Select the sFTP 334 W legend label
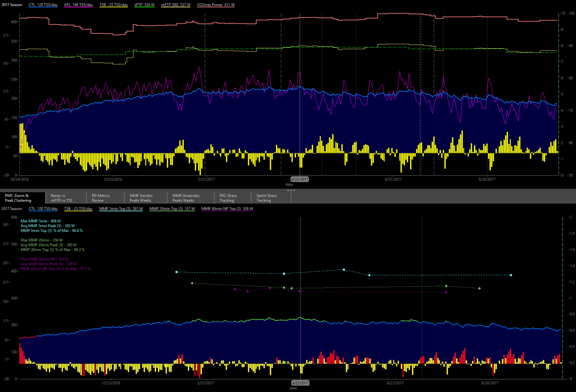Screen dimensions: 576x392 point(145,4)
